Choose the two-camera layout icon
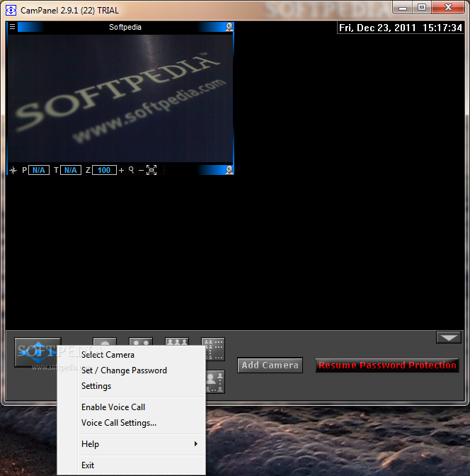 tap(141, 341)
